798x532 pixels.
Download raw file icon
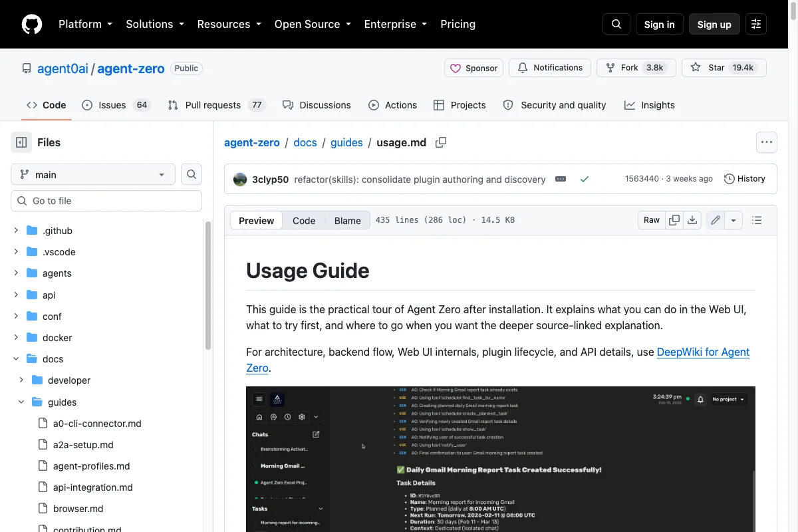(692, 220)
